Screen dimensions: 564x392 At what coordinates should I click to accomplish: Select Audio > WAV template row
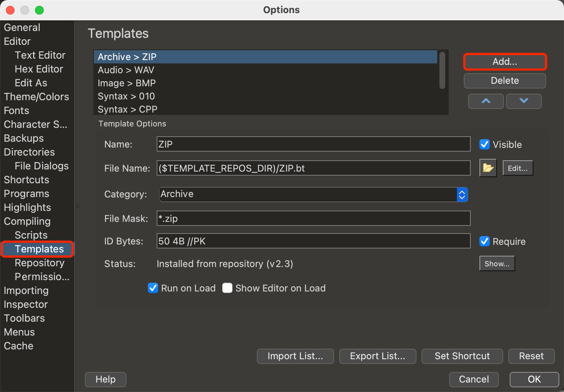click(266, 70)
